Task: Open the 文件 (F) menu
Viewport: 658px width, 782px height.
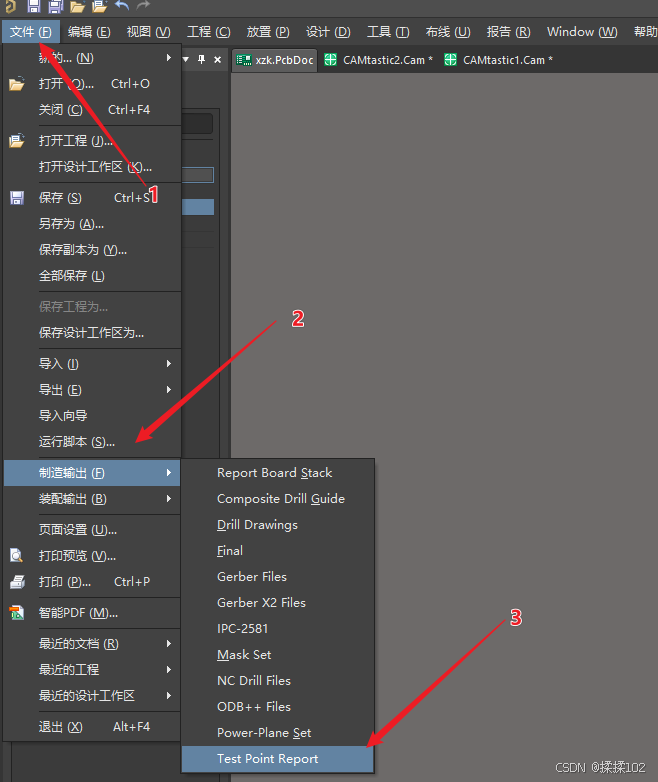Action: pyautogui.click(x=31, y=32)
